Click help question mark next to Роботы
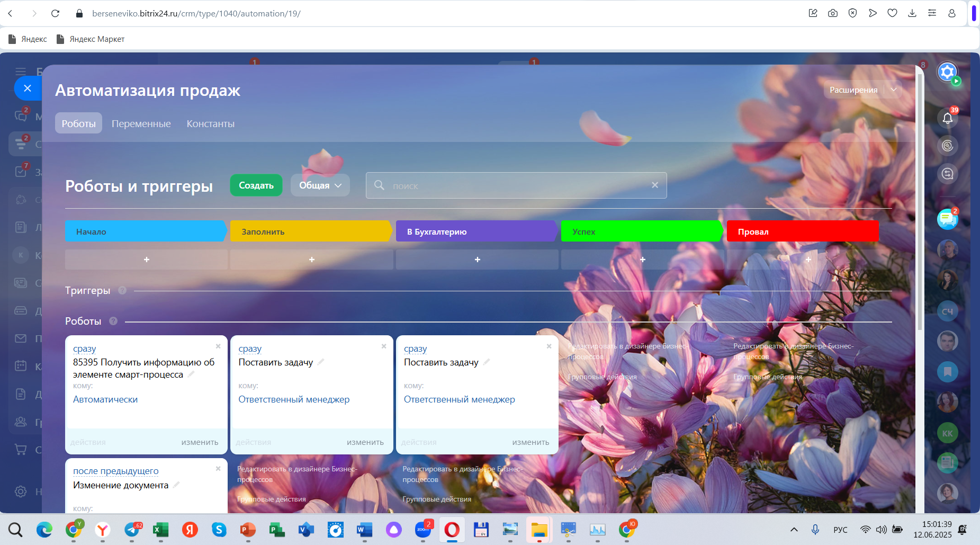This screenshot has width=980, height=545. click(x=113, y=321)
